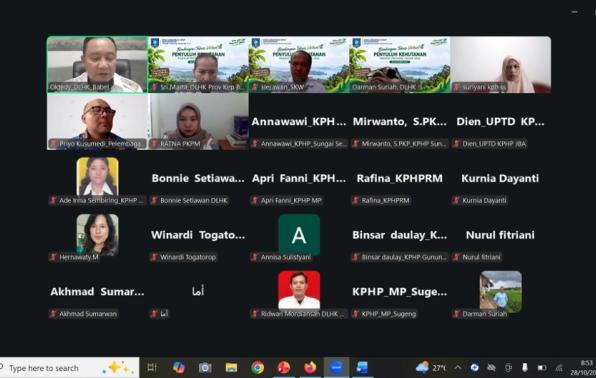Switch to the Zoom taskbar icon
The height and width of the screenshot is (378, 596).
click(x=336, y=367)
